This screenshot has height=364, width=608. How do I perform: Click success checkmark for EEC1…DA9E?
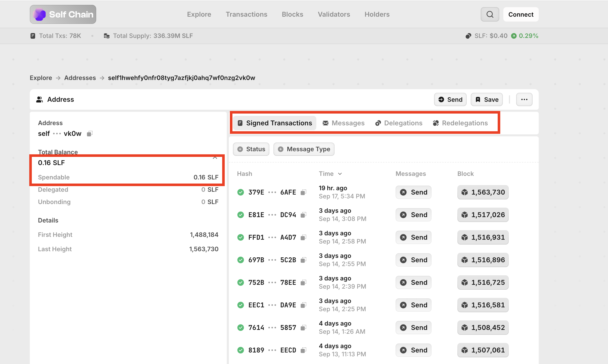[240, 305]
